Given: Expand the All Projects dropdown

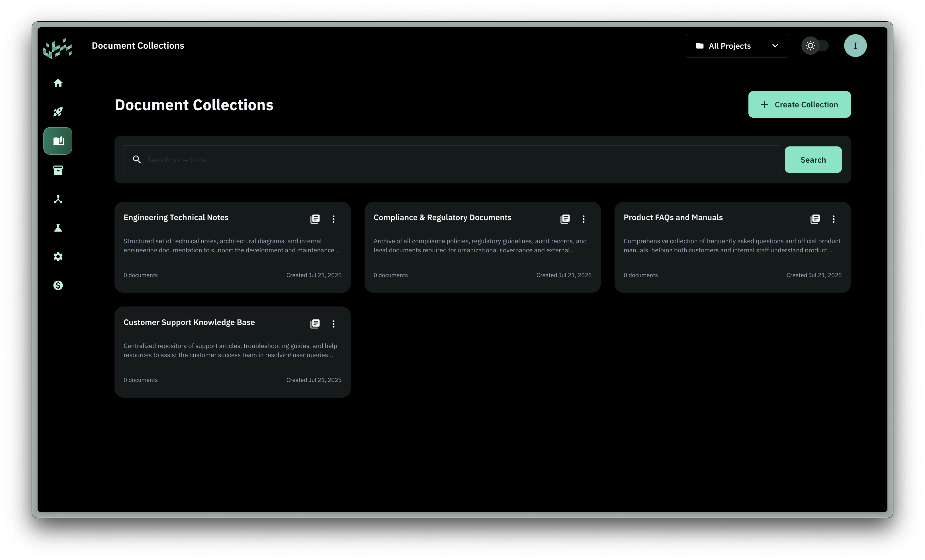Looking at the screenshot, I should (736, 46).
